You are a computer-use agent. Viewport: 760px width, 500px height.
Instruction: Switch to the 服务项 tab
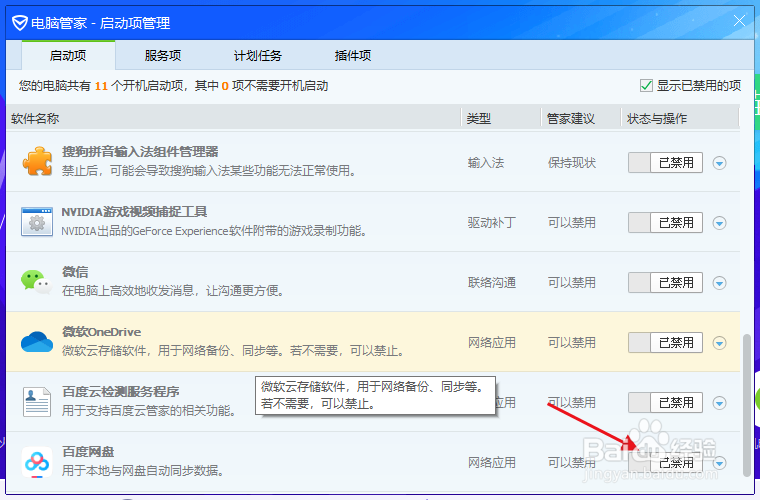click(162, 55)
